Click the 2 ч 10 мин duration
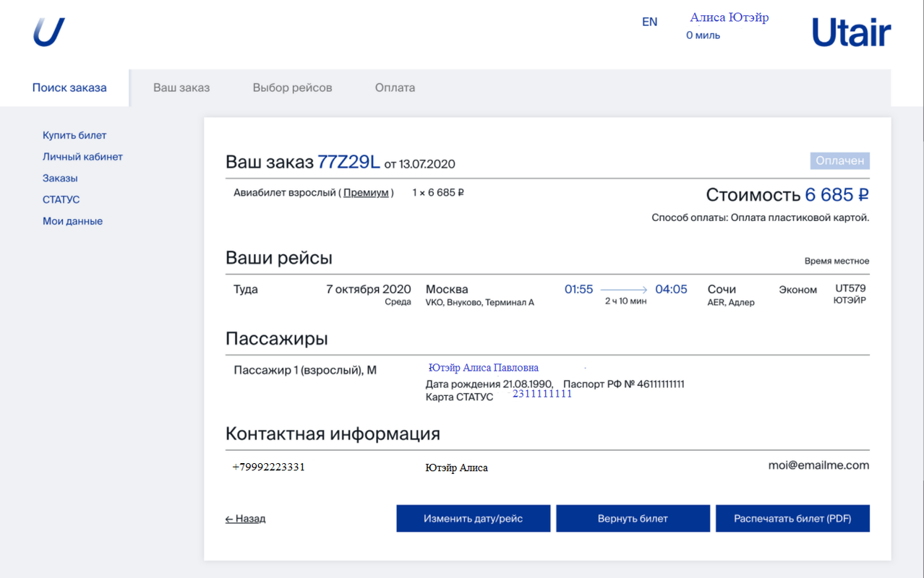 [x=626, y=301]
